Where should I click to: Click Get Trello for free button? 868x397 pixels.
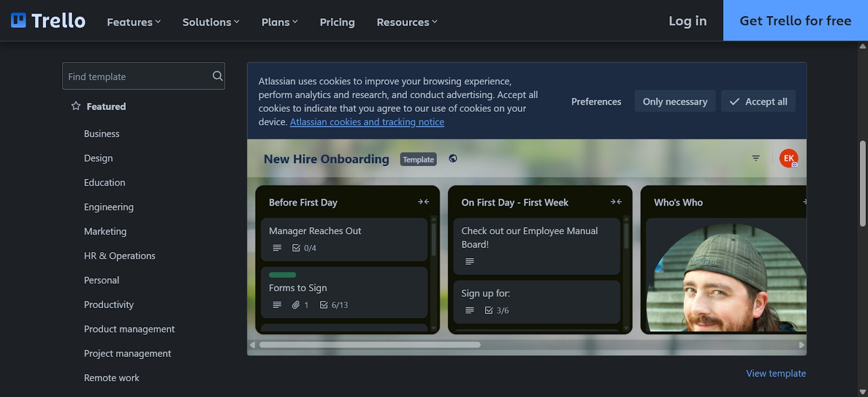(795, 20)
